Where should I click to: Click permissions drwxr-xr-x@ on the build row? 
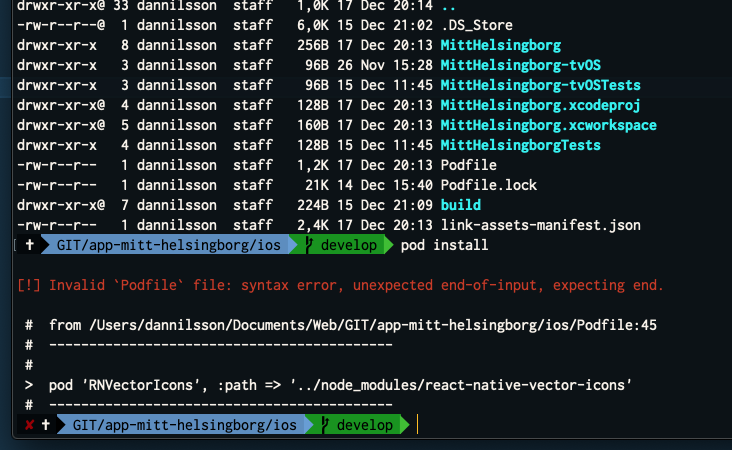coord(61,205)
